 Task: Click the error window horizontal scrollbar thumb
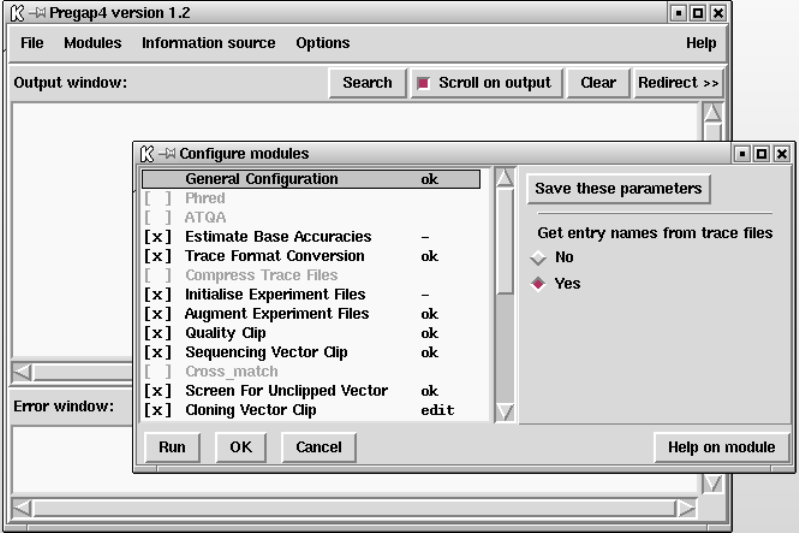coord(354,508)
